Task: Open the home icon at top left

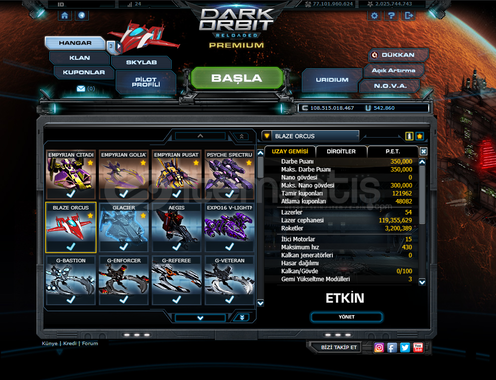Action: tap(65, 16)
